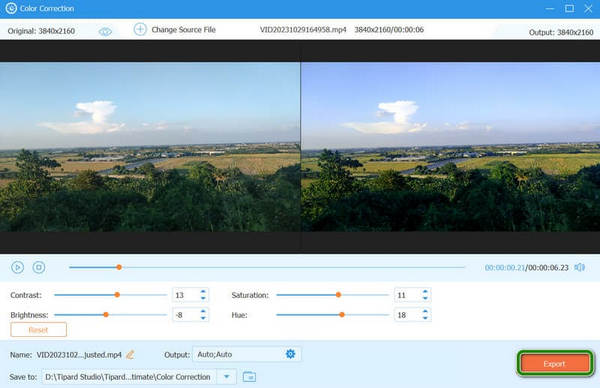Click the corrected output preview pane

coord(451,147)
